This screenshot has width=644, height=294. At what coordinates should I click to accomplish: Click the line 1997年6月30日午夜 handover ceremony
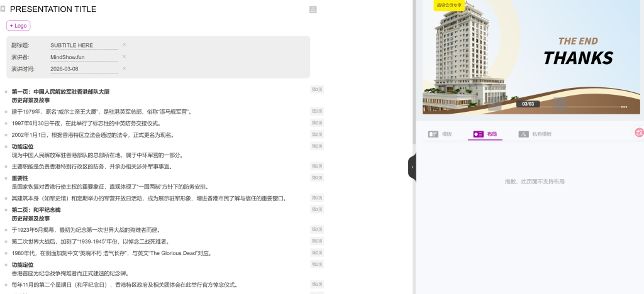[x=86, y=123]
